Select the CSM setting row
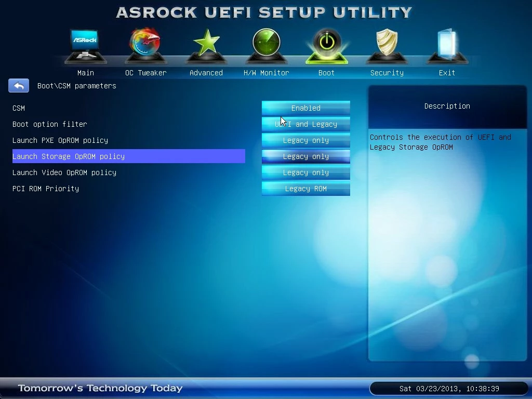The height and width of the screenshot is (399, 532). tap(129, 108)
